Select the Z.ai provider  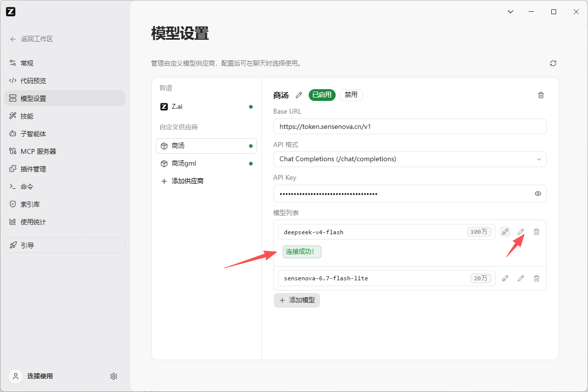pyautogui.click(x=206, y=106)
